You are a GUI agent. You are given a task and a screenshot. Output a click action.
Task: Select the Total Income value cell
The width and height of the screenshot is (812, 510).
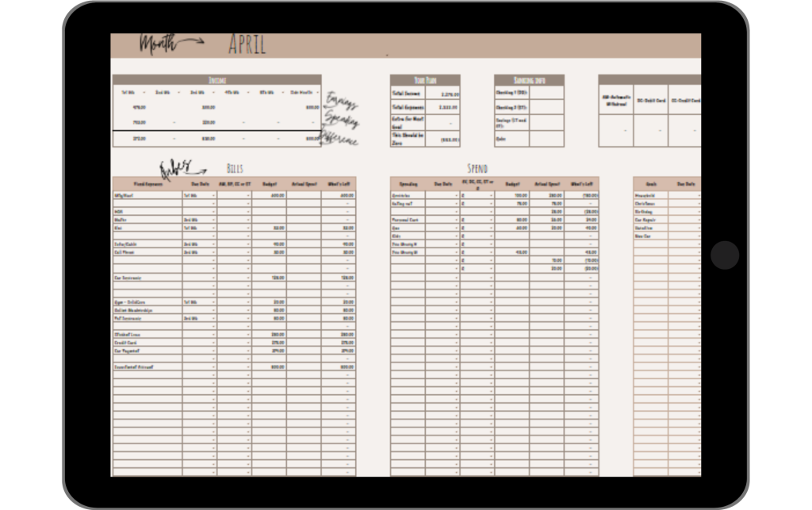tap(445, 93)
